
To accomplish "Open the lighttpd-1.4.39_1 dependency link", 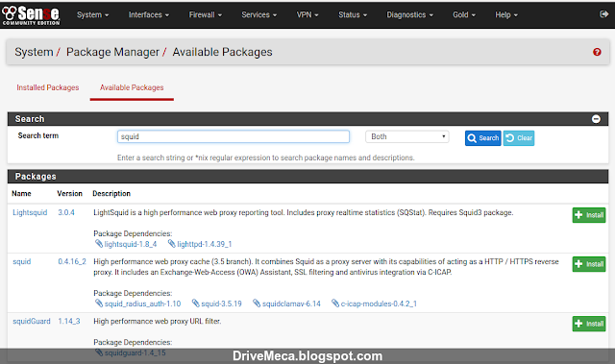I will pyautogui.click(x=200, y=244).
